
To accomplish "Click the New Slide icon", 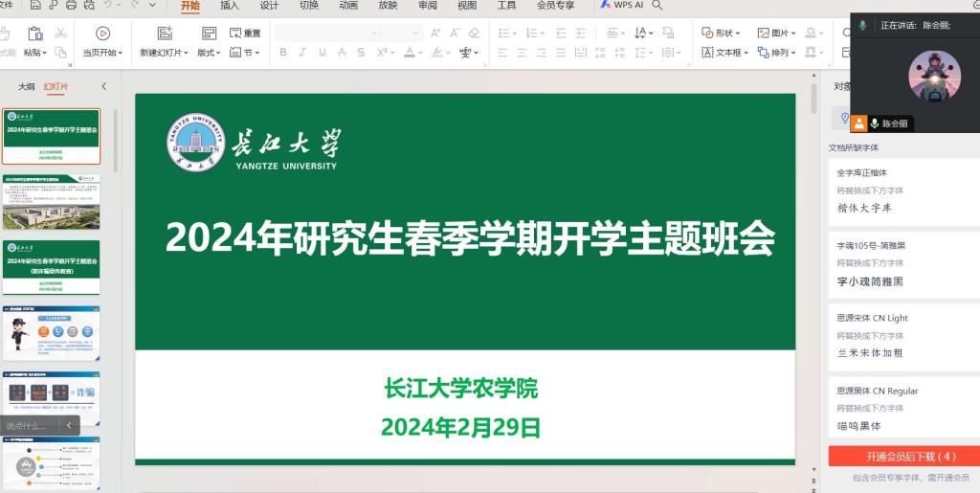I will point(165,34).
